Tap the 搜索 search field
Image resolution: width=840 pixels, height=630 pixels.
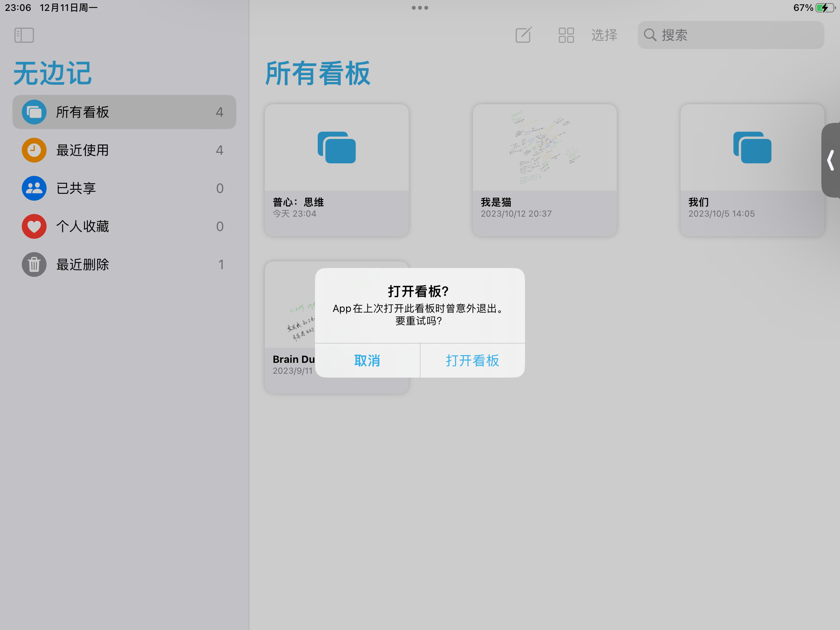(x=730, y=35)
